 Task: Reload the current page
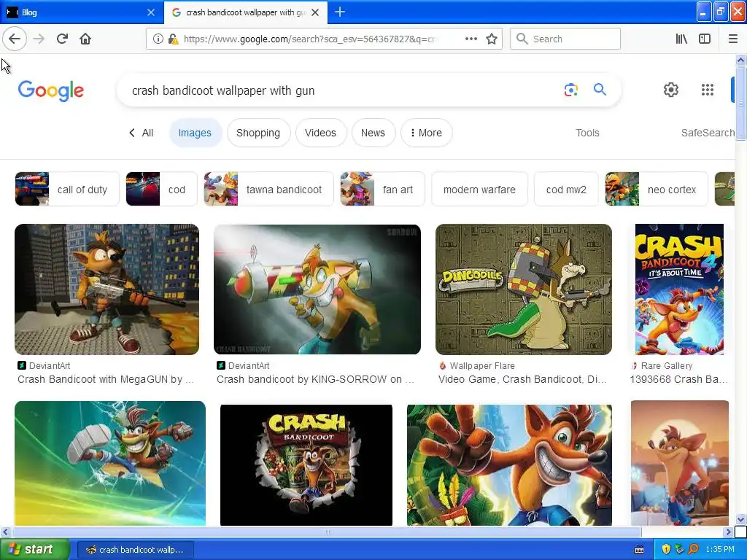pyautogui.click(x=62, y=39)
